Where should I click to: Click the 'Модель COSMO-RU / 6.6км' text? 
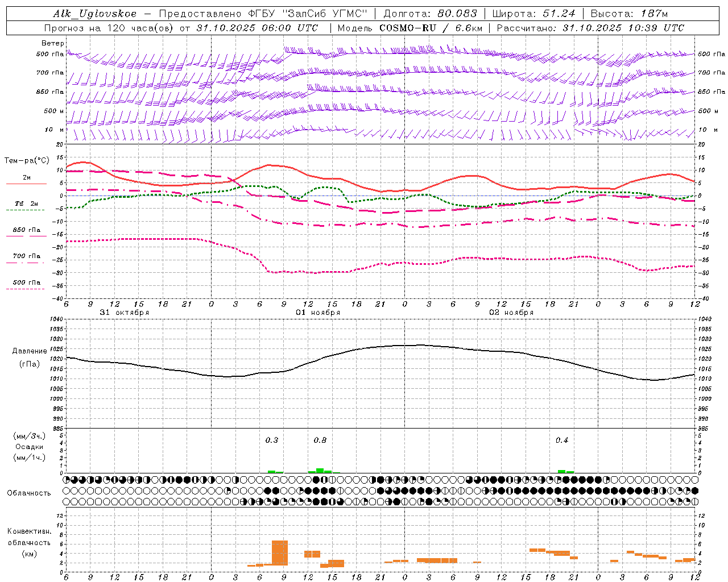[410, 28]
